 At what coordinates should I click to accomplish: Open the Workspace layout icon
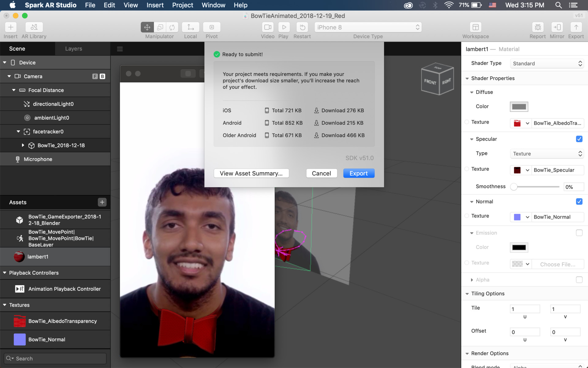click(476, 27)
